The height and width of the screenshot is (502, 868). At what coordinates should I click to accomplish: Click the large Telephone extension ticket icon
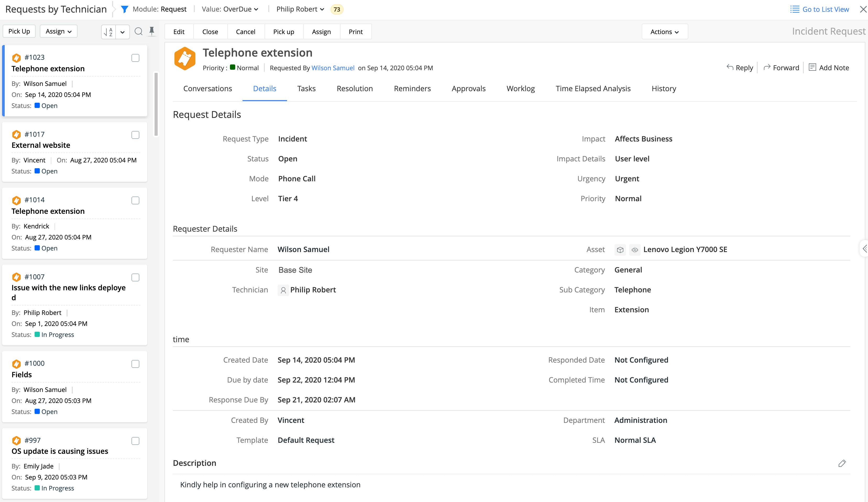click(x=185, y=59)
